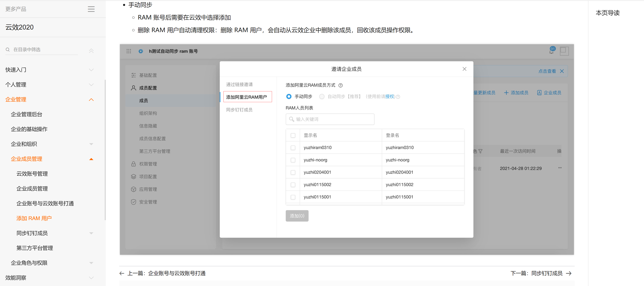Expand the 企业角色与权限 arrow
This screenshot has height=286, width=644.
91,263
